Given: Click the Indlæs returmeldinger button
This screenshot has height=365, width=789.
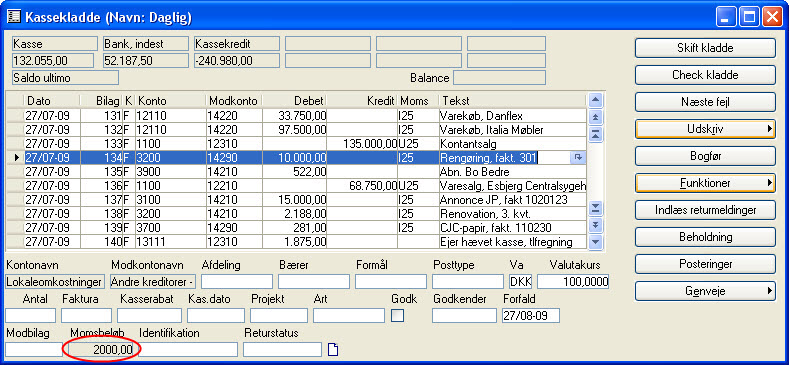Looking at the screenshot, I should (x=705, y=210).
